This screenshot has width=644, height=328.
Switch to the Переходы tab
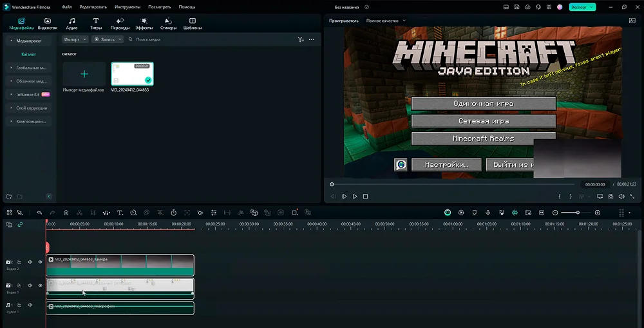click(120, 24)
